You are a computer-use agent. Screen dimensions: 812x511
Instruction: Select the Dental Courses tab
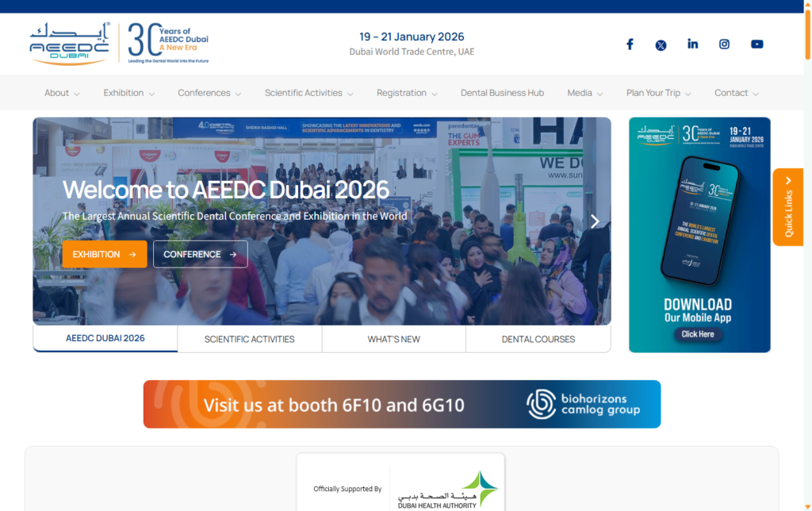click(x=538, y=339)
